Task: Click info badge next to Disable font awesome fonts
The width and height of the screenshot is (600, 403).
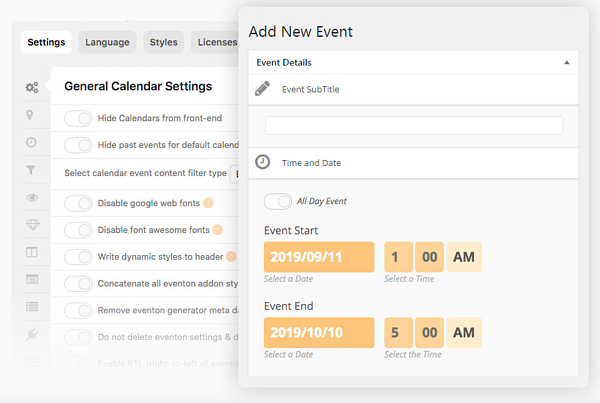Action: [218, 230]
